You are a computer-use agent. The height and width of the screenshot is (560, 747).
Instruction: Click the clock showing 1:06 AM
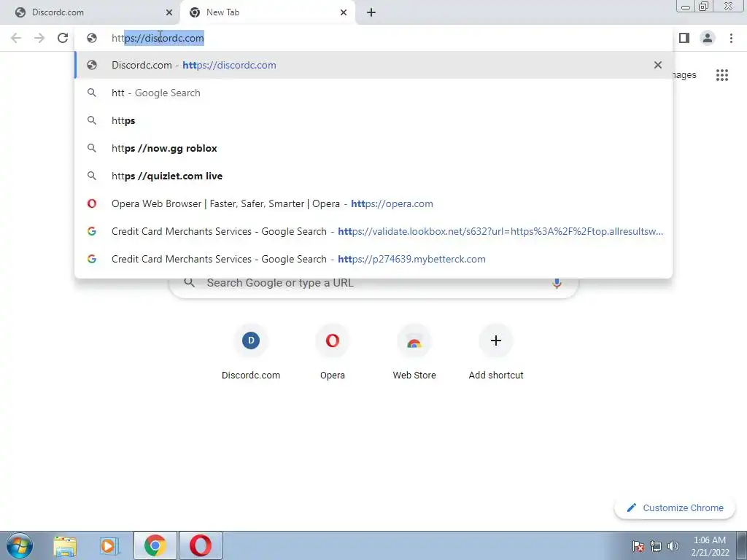pos(710,546)
